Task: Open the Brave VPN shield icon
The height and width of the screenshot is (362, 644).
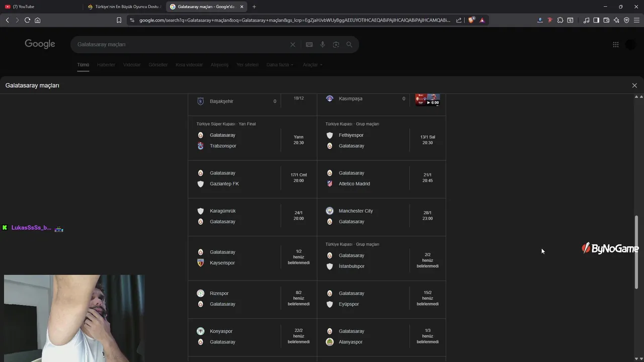Action: pyautogui.click(x=626, y=20)
